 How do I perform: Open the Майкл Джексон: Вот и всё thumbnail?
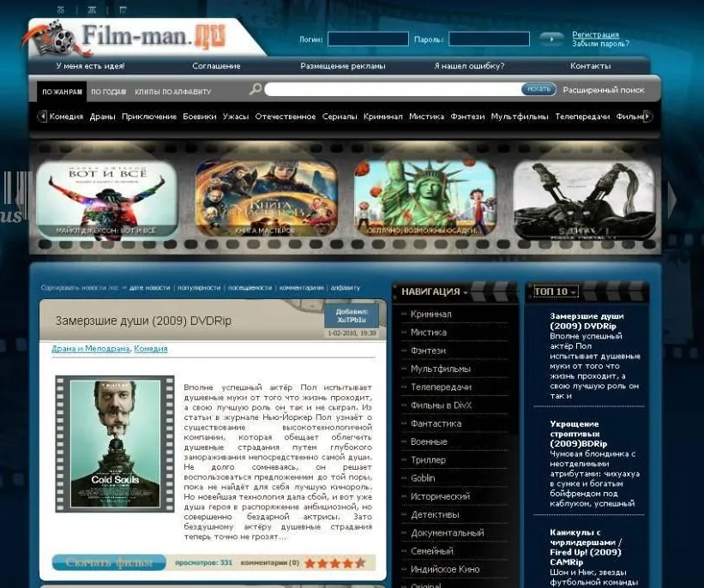point(107,200)
